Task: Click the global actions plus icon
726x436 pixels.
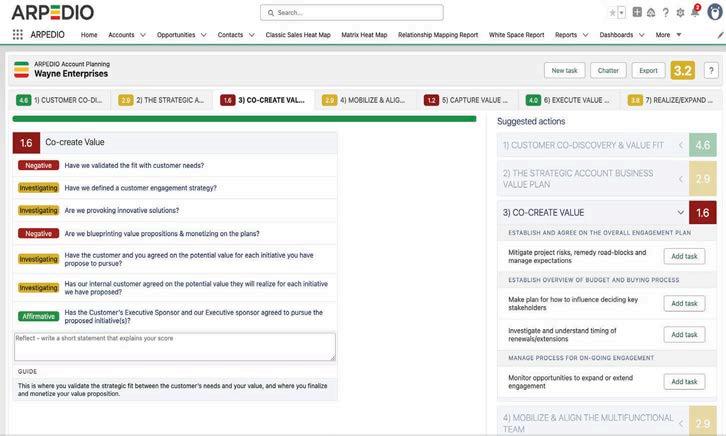Action: pos(637,12)
